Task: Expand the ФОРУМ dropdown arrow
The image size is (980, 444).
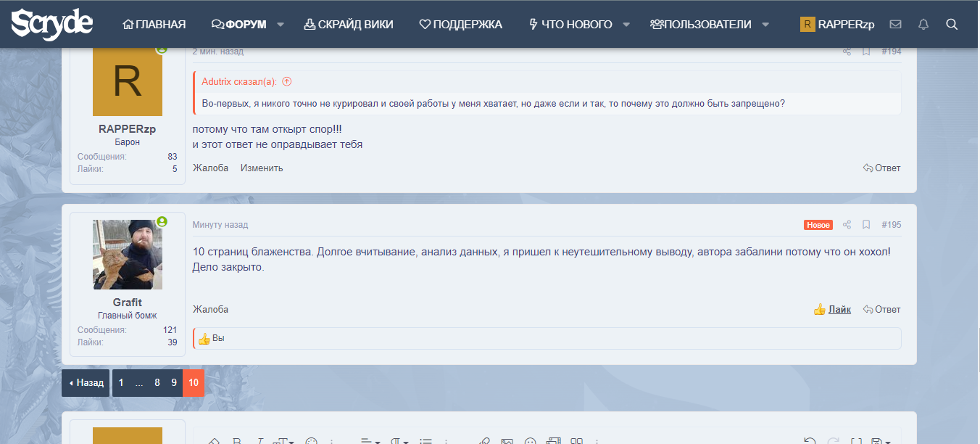Action: click(x=281, y=24)
